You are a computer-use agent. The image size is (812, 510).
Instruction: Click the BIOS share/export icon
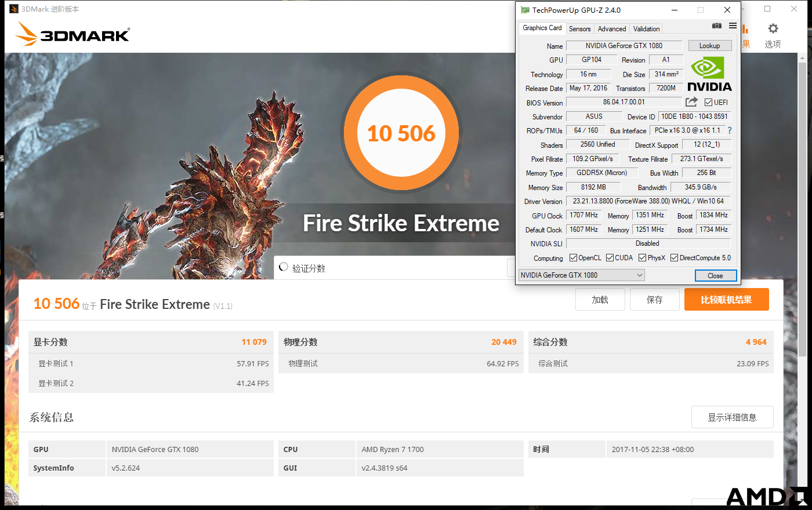click(691, 102)
